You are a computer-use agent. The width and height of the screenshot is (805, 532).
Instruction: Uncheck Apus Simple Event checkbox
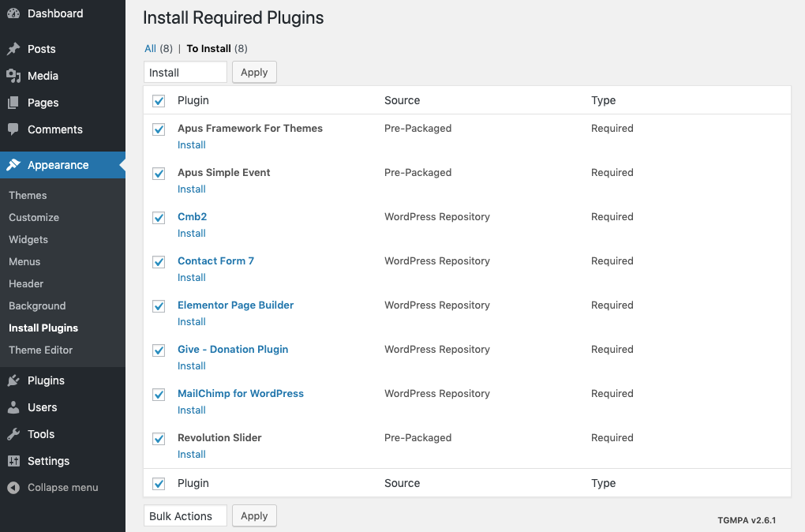coord(159,173)
